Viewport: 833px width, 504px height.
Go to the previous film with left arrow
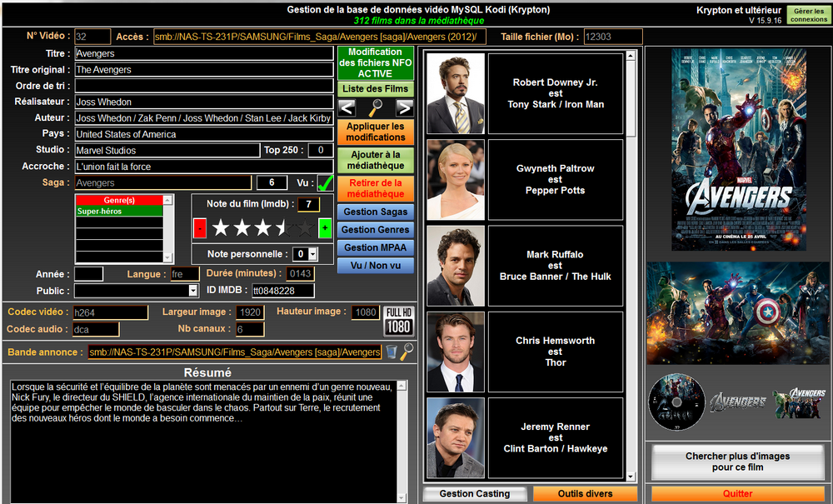pyautogui.click(x=347, y=108)
